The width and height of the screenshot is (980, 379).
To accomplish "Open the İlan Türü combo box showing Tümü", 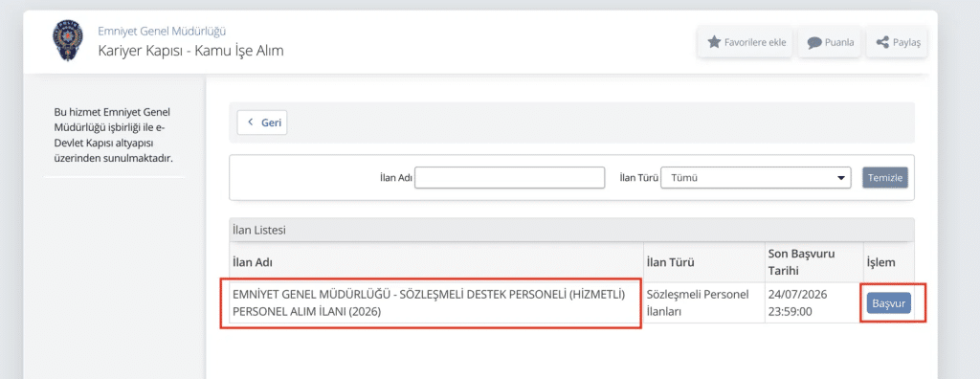I will pyautogui.click(x=756, y=178).
